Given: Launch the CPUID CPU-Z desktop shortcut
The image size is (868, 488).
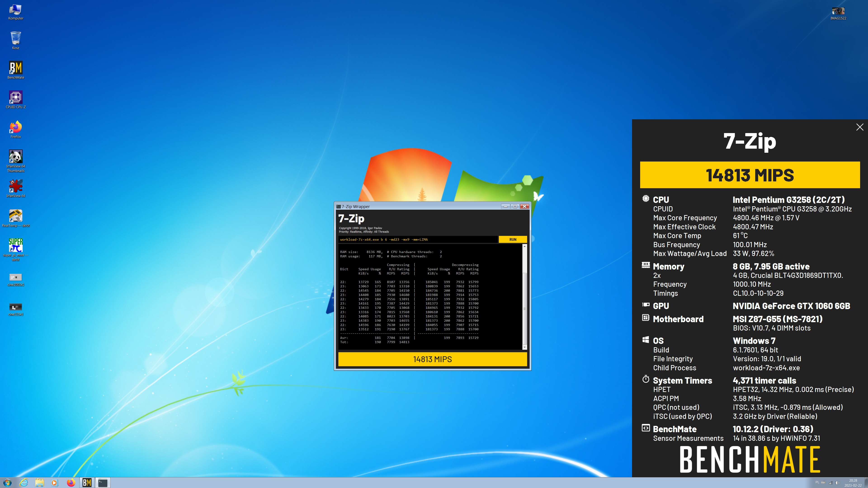Looking at the screenshot, I should [x=16, y=100].
